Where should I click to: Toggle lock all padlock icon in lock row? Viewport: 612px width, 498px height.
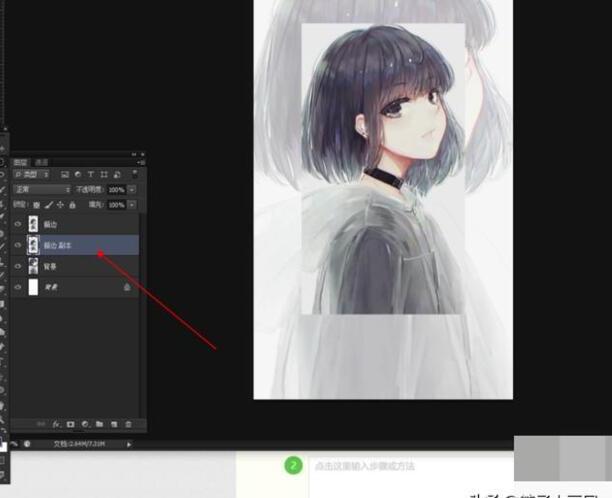72,205
